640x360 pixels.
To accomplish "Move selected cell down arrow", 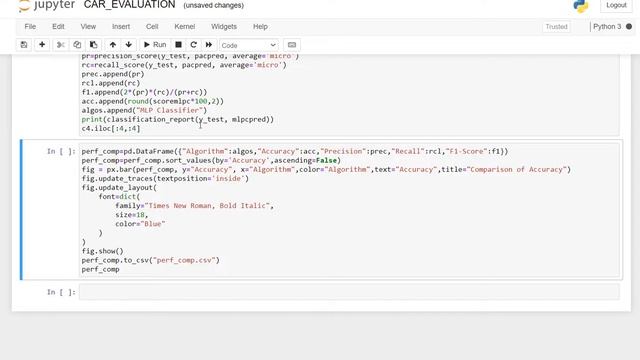I will 129,45.
